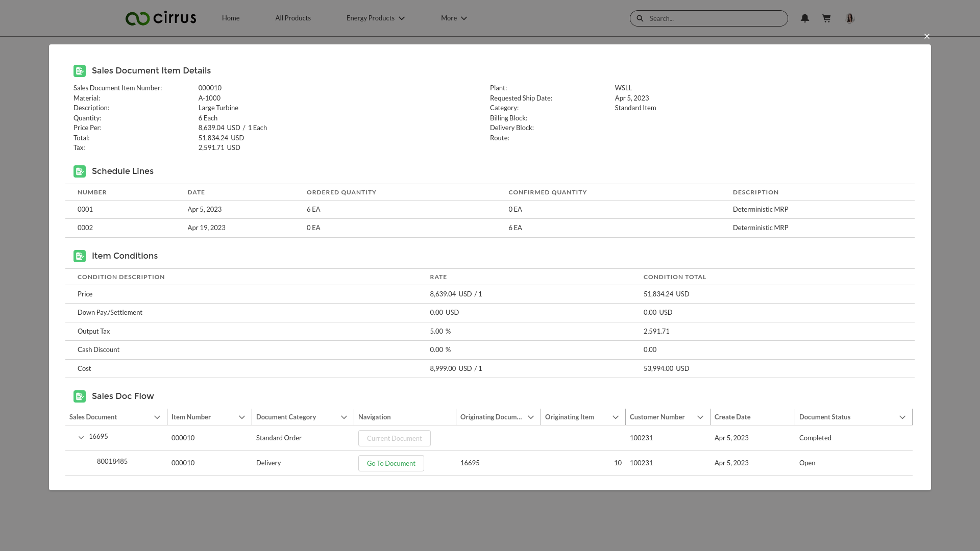
Task: Click the plant value WSLL
Action: click(623, 88)
